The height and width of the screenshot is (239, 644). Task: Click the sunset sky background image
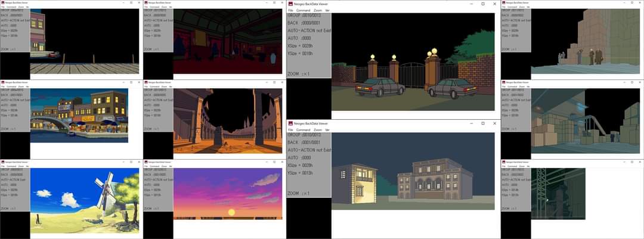coord(228,194)
